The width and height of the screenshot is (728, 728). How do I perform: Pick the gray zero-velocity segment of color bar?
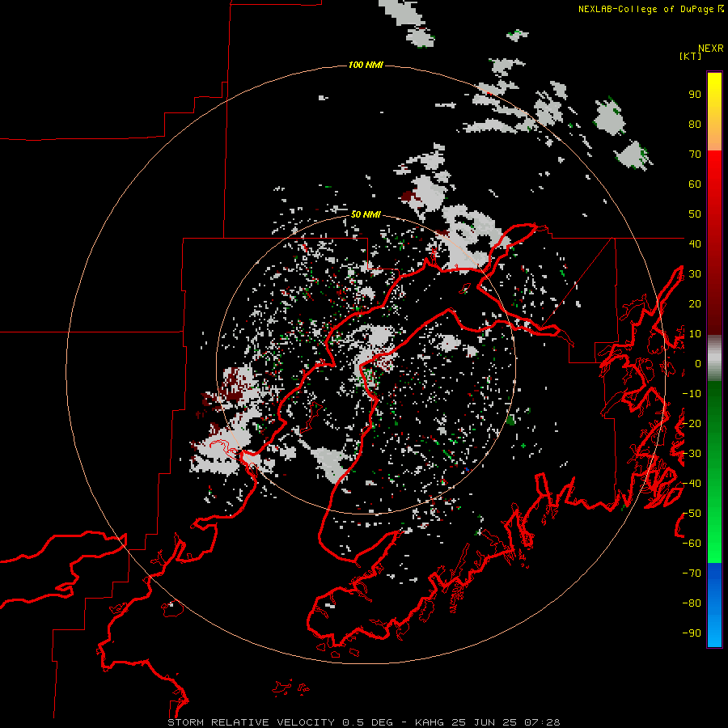click(714, 358)
